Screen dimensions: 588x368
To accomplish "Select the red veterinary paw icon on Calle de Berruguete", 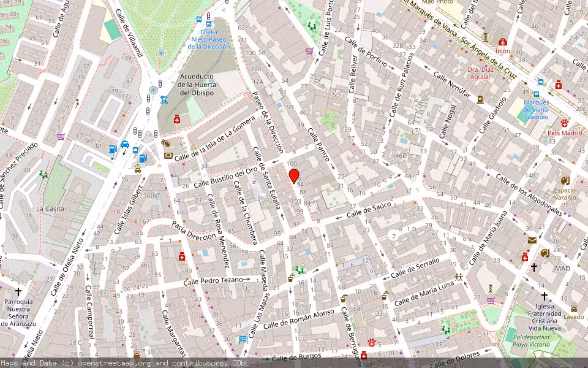I will tap(371, 342).
